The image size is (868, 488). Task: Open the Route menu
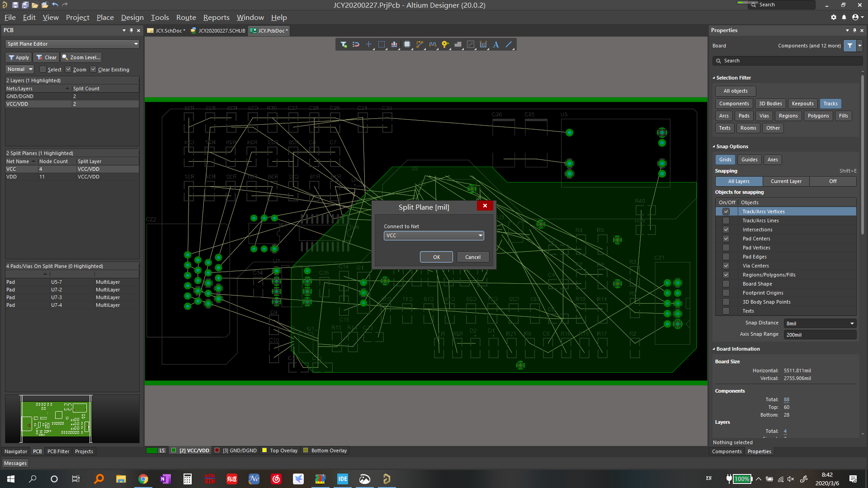coord(186,17)
